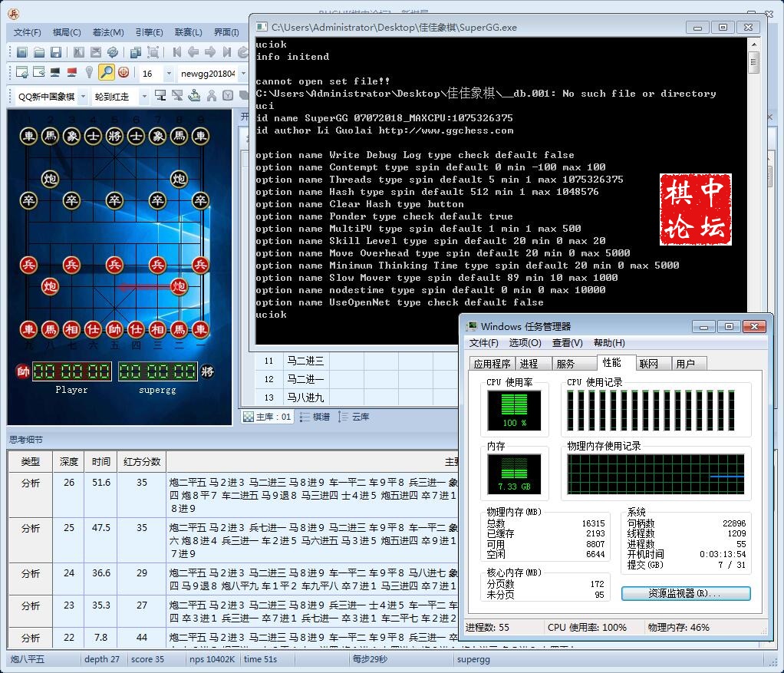The height and width of the screenshot is (673, 784).
Task: Open the 联赛(L) menu
Action: coord(188,32)
